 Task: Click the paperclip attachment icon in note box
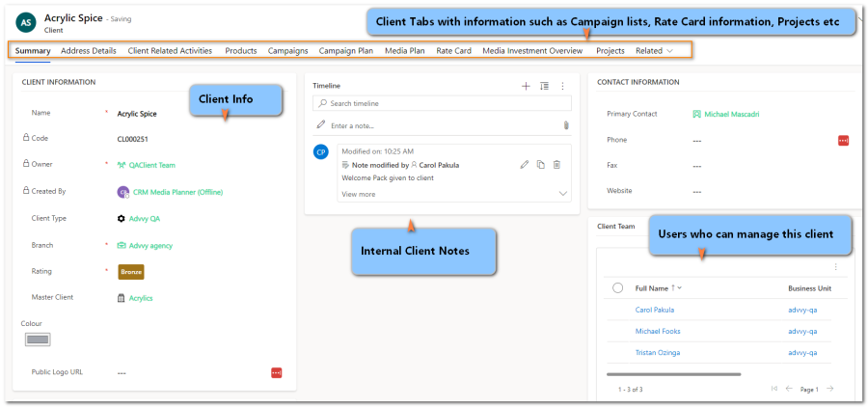pos(566,125)
